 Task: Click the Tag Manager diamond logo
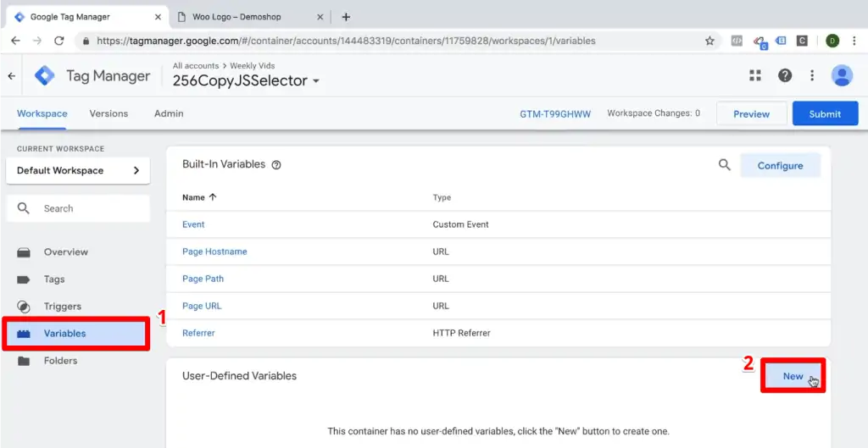pyautogui.click(x=45, y=75)
